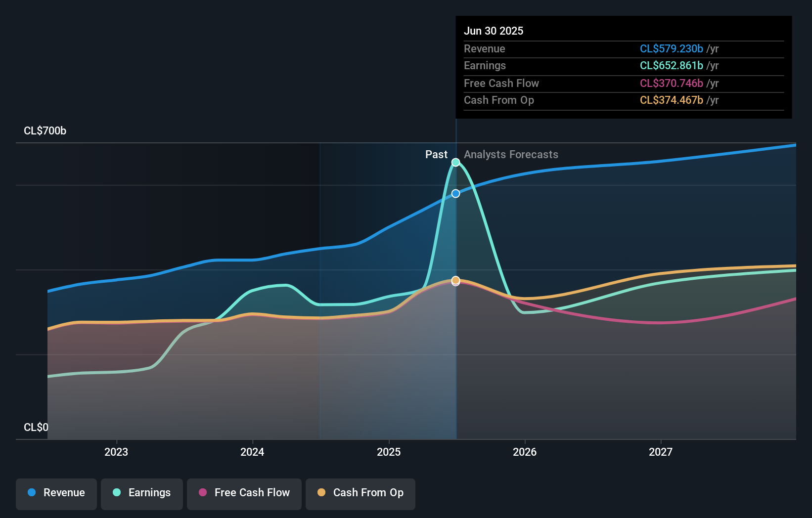Select the Earnings peak data point marker
The height and width of the screenshot is (518, 812).
(x=456, y=162)
